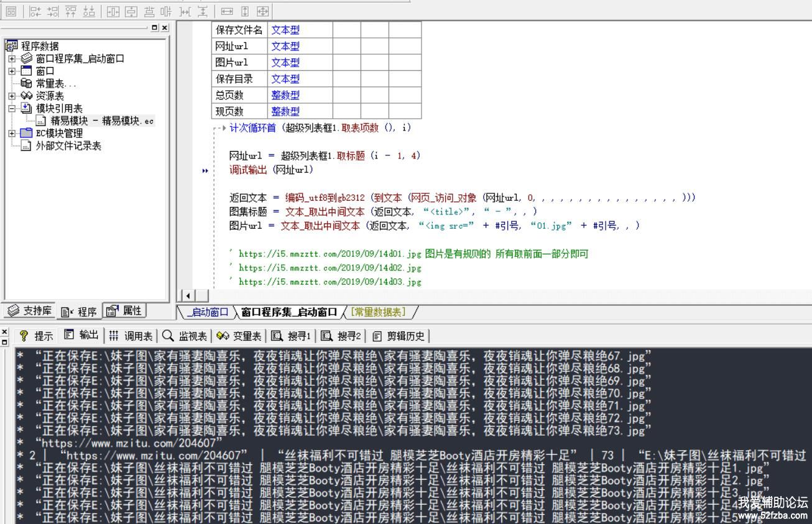Viewport: 812px width, 524px height.
Task: Open 外部文件记录表 in the tree
Action: [x=68, y=145]
